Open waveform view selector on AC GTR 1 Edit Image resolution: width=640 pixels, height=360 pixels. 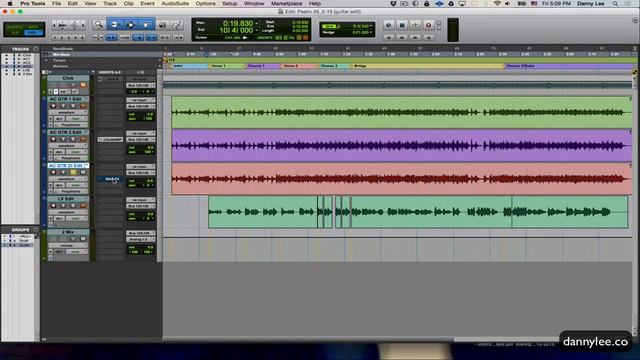(68, 112)
